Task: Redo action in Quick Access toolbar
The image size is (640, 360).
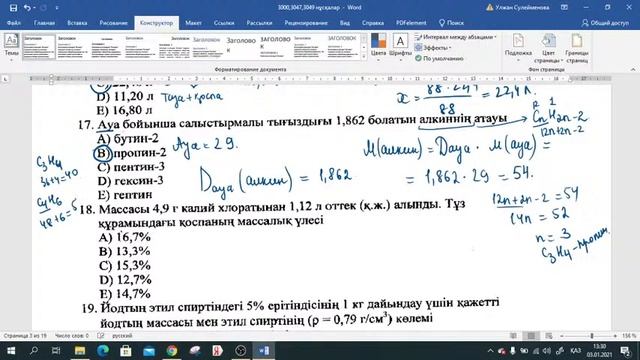Action: (43, 8)
